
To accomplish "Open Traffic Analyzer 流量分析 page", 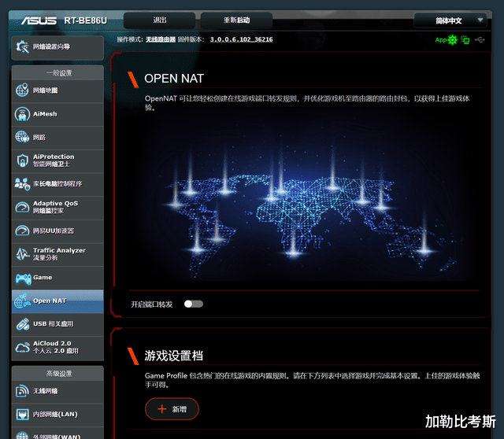I will [x=57, y=254].
